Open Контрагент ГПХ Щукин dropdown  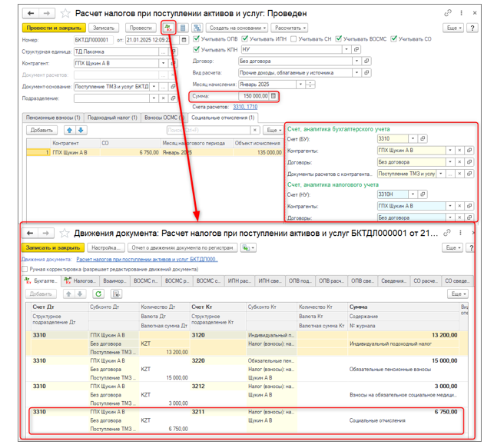point(163,63)
